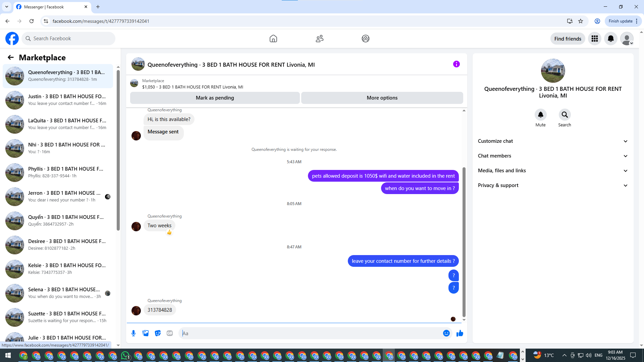The image size is (644, 362).
Task: Open listing thumbnail in right info panel
Action: [x=553, y=71]
